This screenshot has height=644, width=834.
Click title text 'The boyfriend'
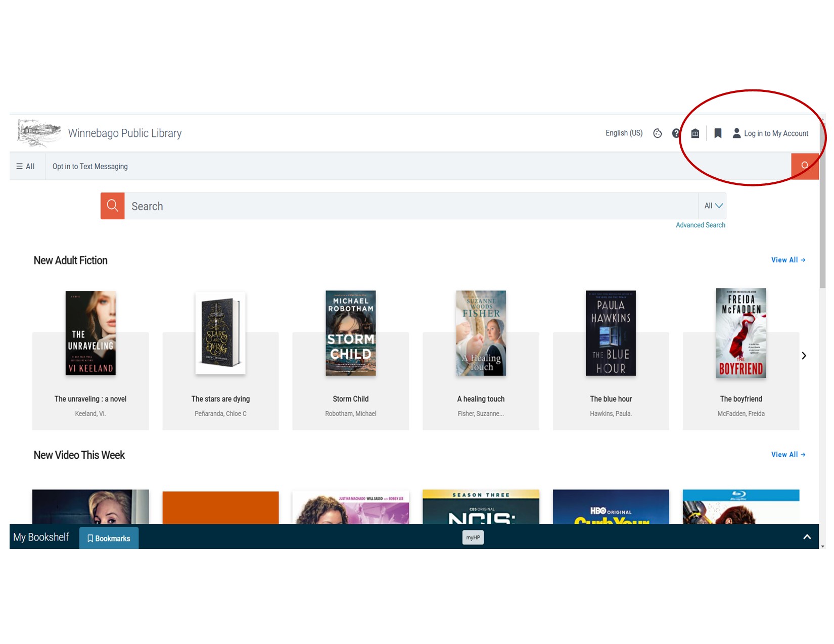741,399
